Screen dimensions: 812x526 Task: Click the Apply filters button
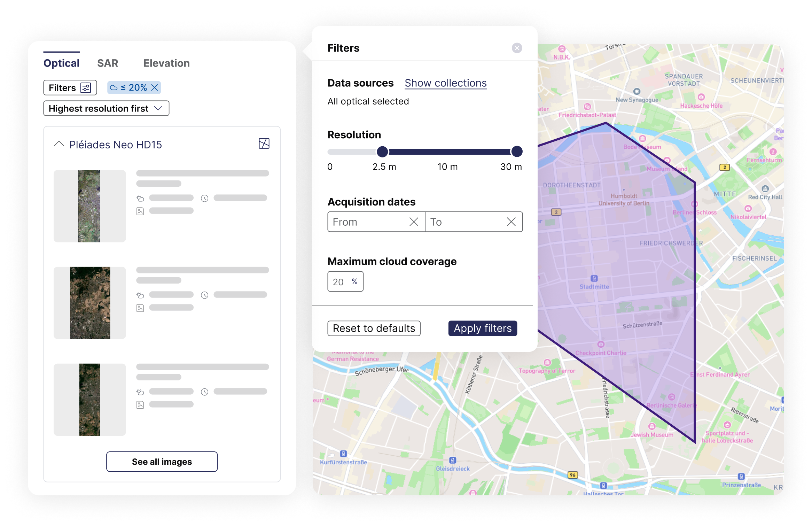[x=483, y=328]
